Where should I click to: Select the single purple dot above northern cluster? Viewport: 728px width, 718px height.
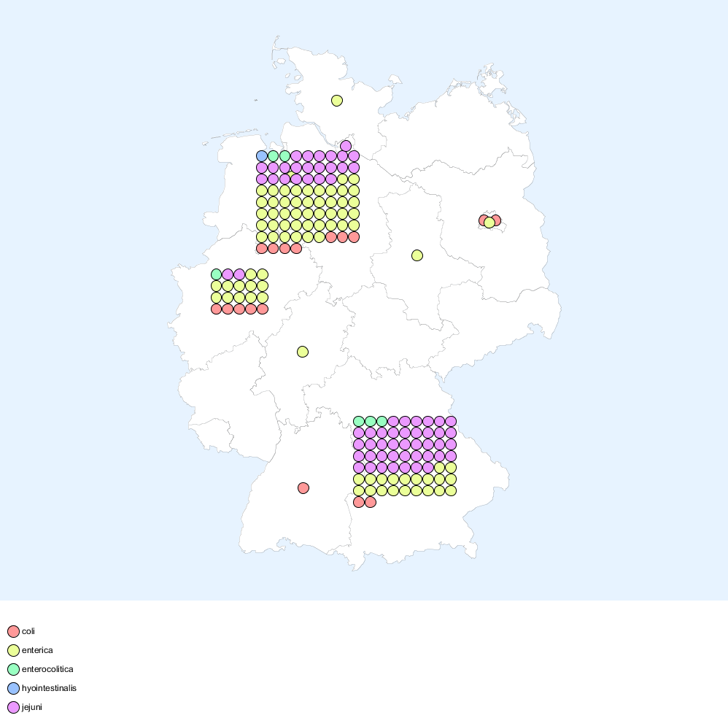[x=346, y=146]
